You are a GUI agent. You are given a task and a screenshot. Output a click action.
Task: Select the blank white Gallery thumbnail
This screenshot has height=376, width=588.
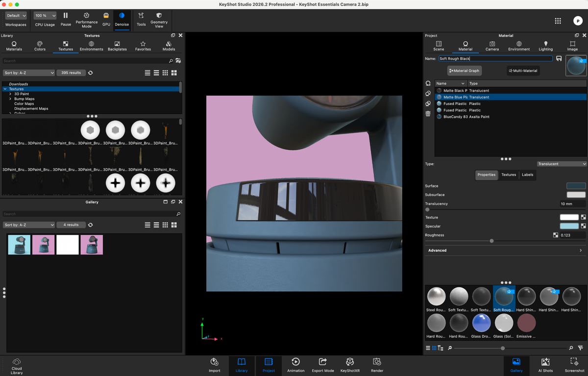(68, 245)
